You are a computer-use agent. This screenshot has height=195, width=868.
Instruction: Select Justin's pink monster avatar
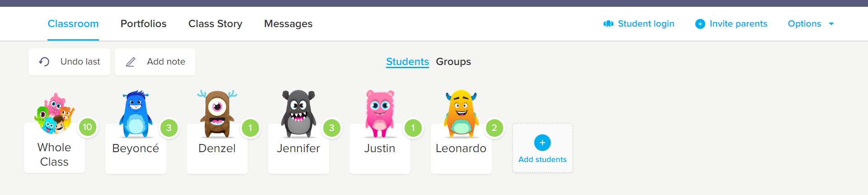pyautogui.click(x=380, y=114)
